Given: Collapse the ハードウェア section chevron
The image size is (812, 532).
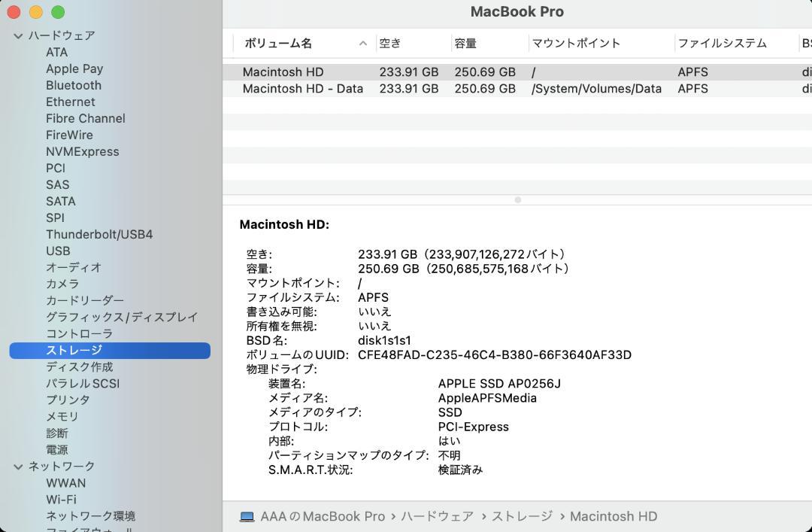Looking at the screenshot, I should click(18, 36).
